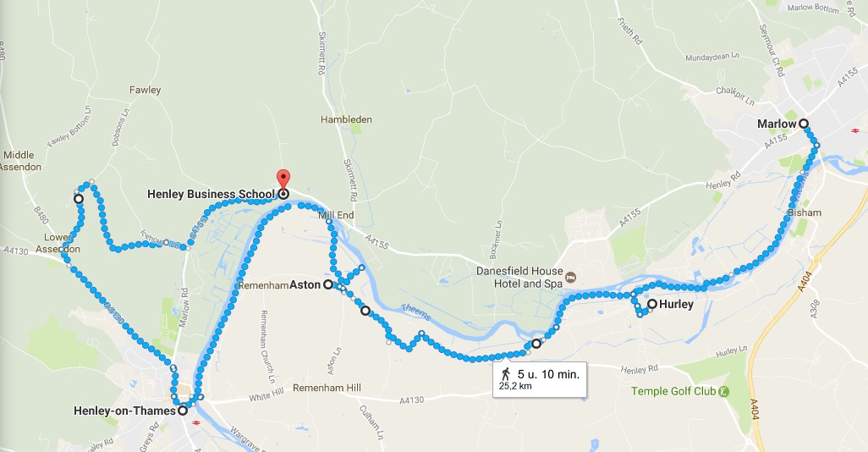Click the Fawley place label
The image size is (868, 452).
coord(145,90)
